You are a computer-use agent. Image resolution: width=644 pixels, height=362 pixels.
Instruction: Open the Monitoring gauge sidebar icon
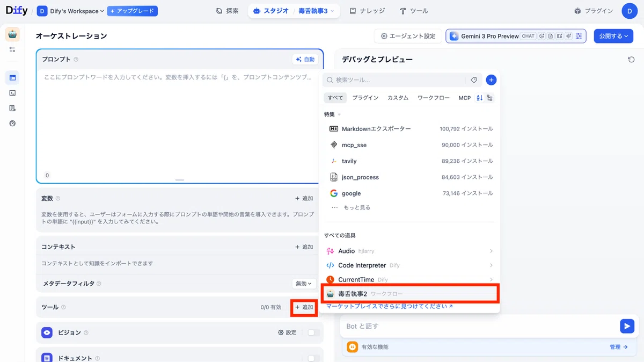[x=12, y=123]
